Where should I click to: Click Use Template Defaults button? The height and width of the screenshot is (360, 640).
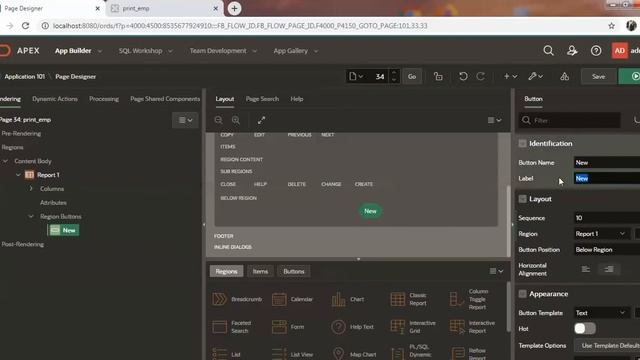[608, 346]
